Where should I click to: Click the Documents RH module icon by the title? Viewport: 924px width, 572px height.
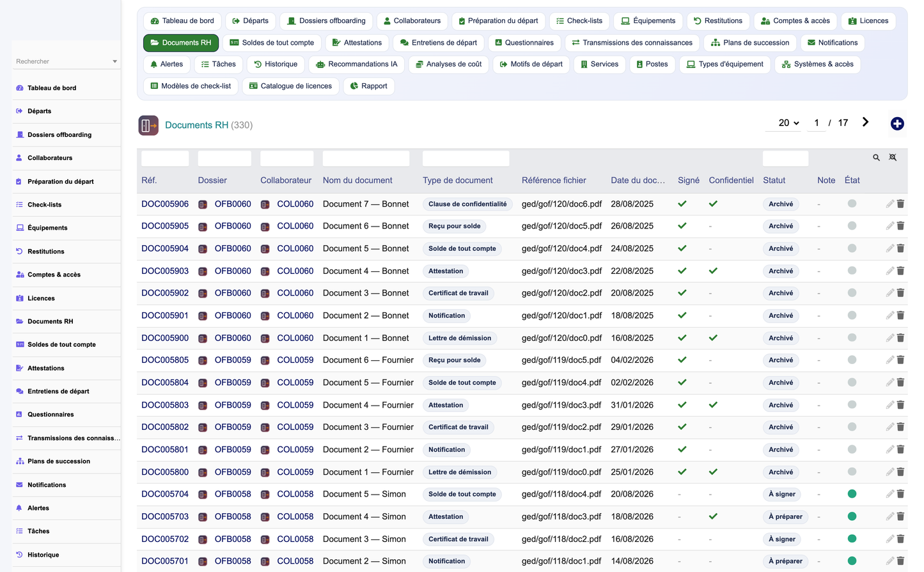click(x=148, y=125)
